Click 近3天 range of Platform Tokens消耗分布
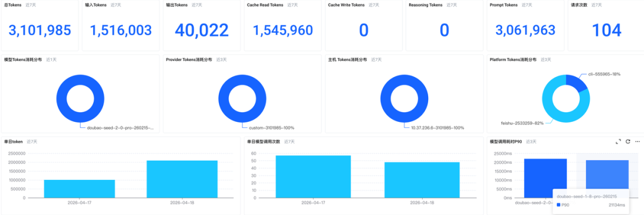The width and height of the screenshot is (644, 215). tap(546, 60)
